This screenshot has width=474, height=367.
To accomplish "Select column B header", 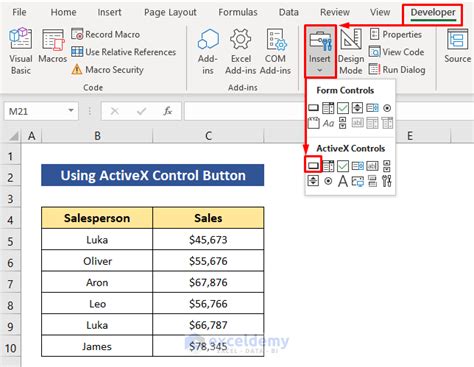I will (97, 136).
